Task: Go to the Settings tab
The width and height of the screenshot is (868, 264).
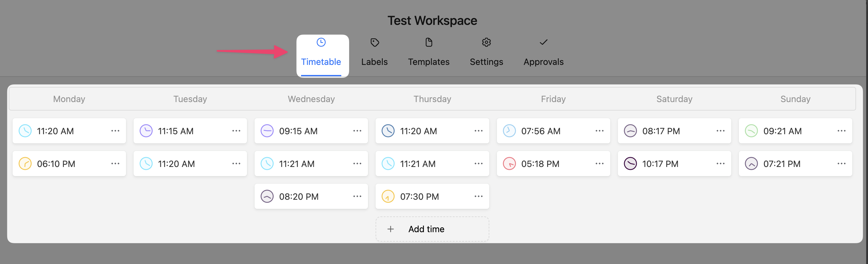Action: [486, 53]
